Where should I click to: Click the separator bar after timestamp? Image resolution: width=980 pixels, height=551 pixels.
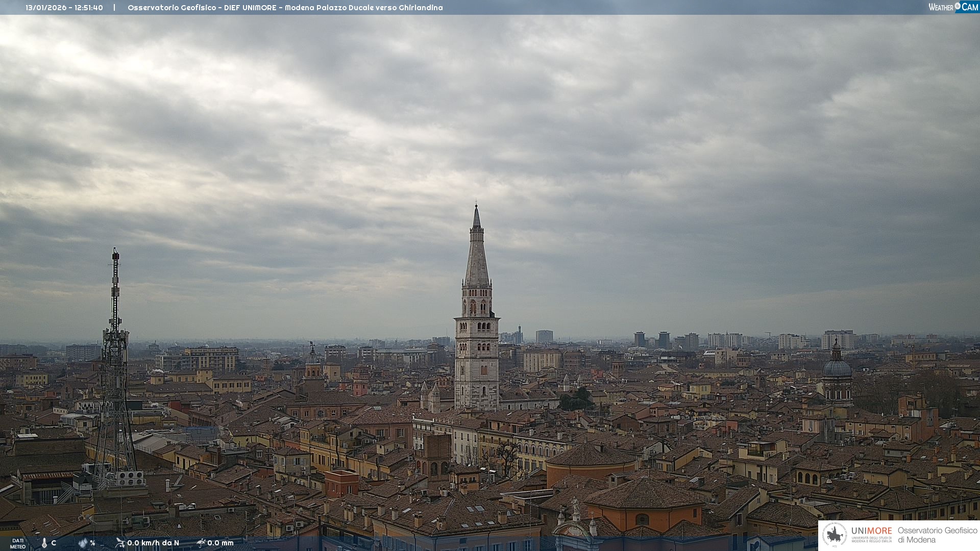pyautogui.click(x=114, y=8)
